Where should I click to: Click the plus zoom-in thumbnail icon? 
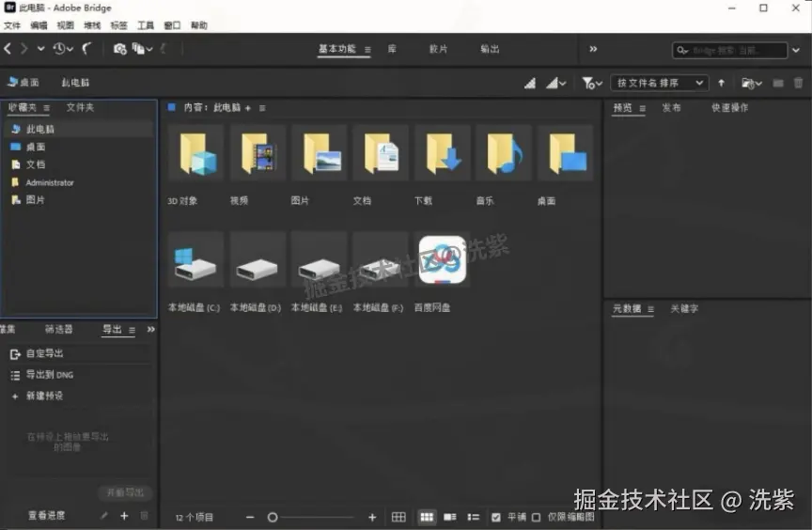pyautogui.click(x=372, y=517)
